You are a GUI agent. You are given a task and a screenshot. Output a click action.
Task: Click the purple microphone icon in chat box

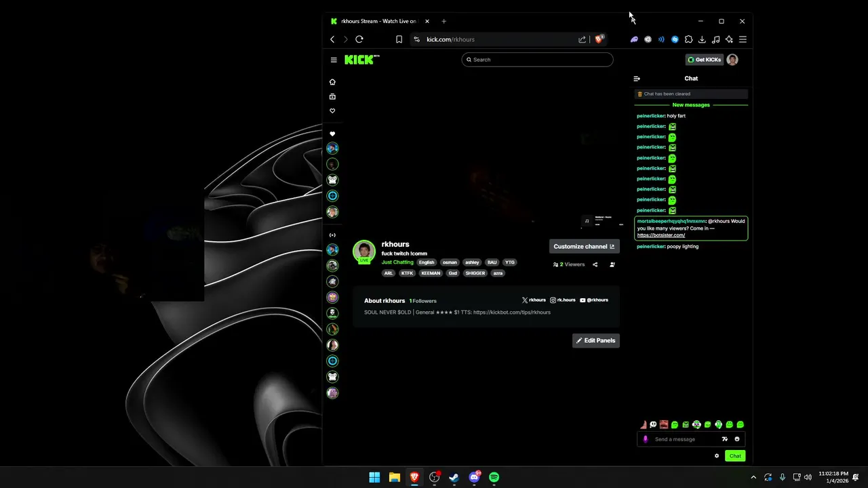(646, 439)
